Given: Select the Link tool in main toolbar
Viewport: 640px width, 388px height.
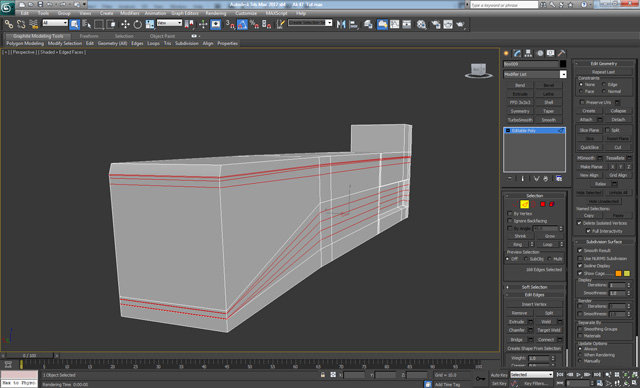Looking at the screenshot, I should [8, 24].
